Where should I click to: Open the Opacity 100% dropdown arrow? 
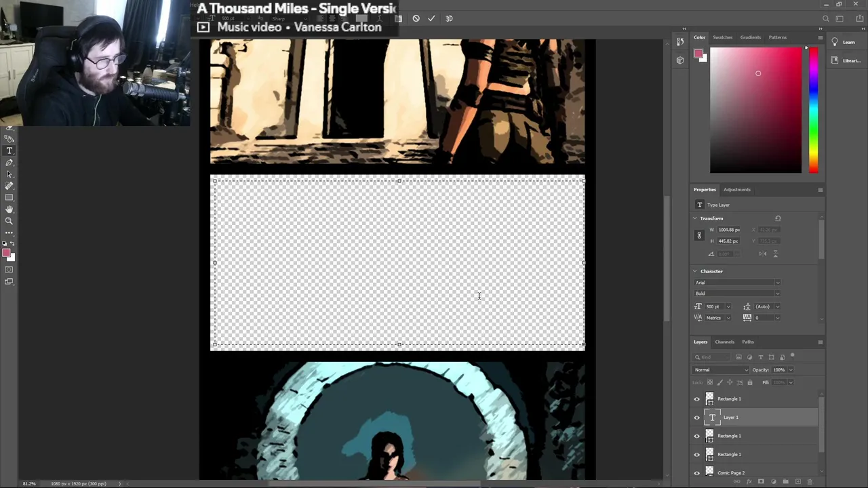point(790,370)
